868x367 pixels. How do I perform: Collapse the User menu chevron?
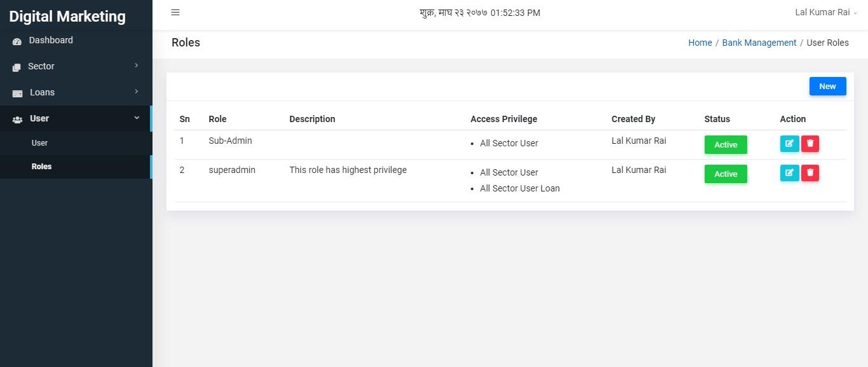pyautogui.click(x=137, y=118)
